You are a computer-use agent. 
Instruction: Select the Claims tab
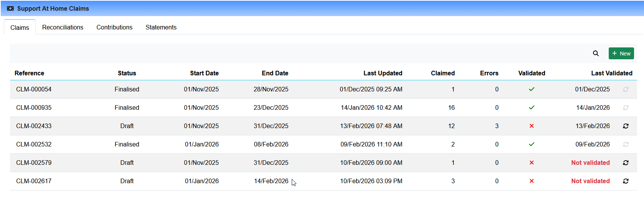tap(20, 28)
